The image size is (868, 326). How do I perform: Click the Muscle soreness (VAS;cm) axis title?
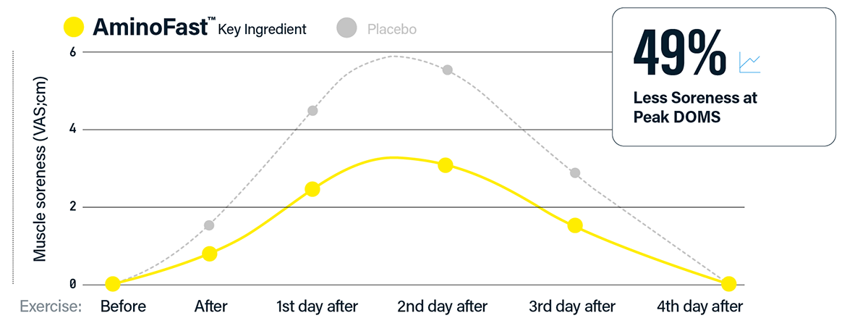40,169
